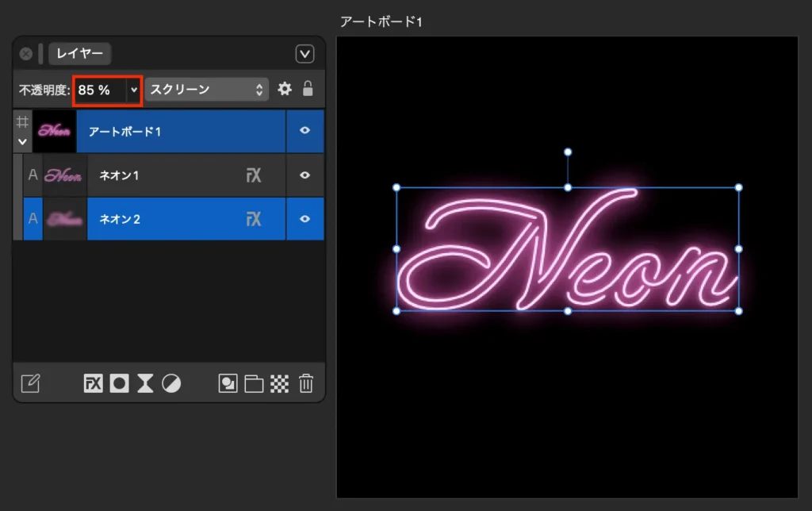
Task: Toggle visibility of ネオン2 layer
Action: click(305, 219)
